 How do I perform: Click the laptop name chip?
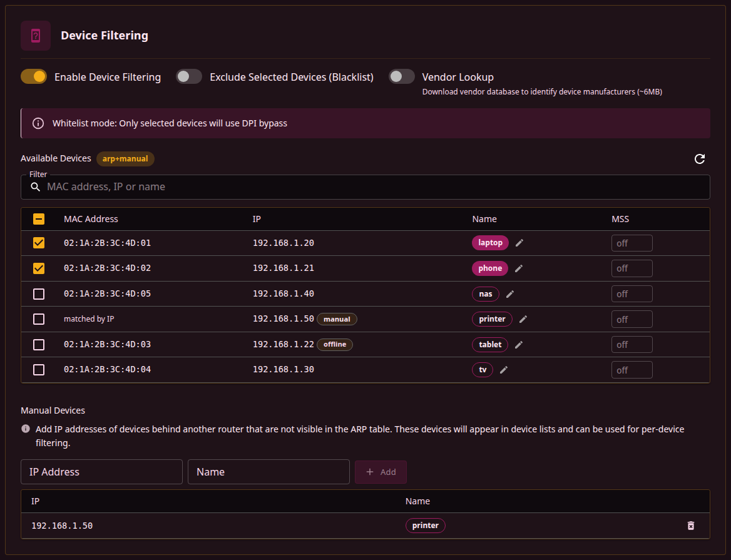point(490,243)
